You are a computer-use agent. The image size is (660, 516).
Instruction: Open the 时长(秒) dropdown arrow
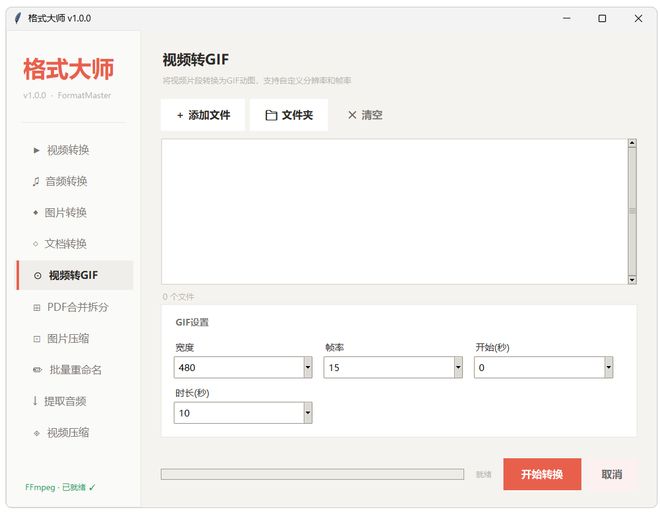tap(308, 413)
